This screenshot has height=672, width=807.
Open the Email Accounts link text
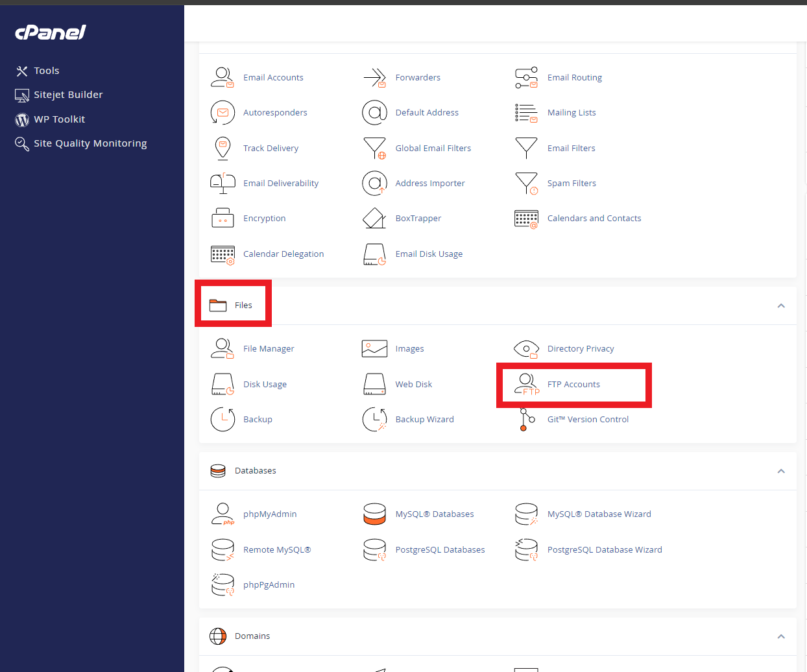(273, 77)
